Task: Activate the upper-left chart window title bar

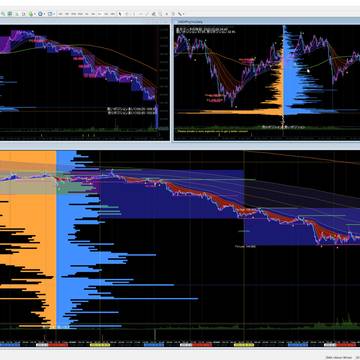Action: tap(85, 21)
